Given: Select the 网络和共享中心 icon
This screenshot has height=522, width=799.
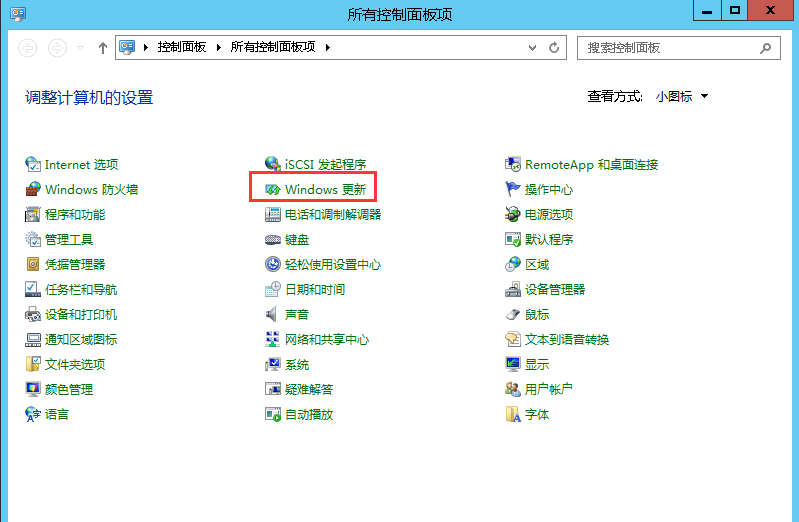Looking at the screenshot, I should [272, 340].
